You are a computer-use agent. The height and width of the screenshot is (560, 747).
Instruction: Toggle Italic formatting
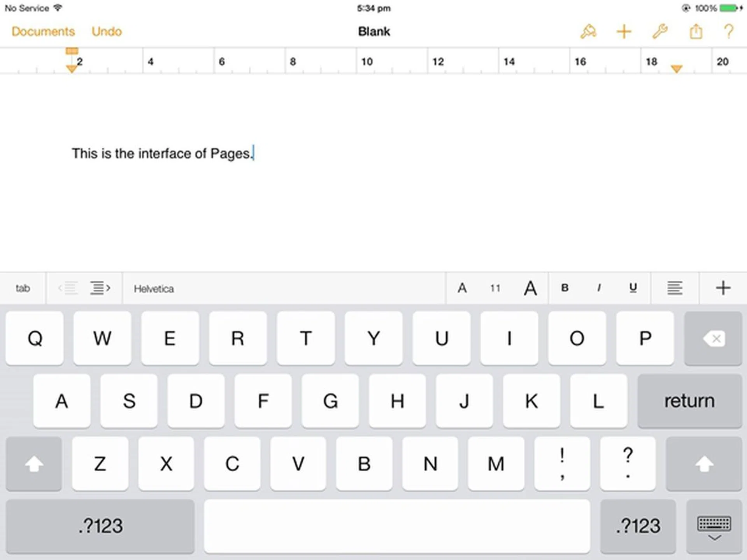[598, 288]
